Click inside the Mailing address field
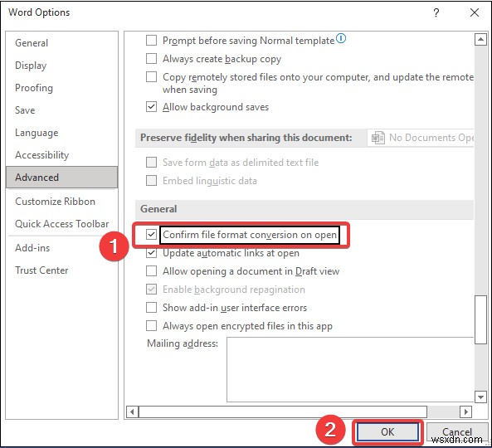 (x=350, y=369)
